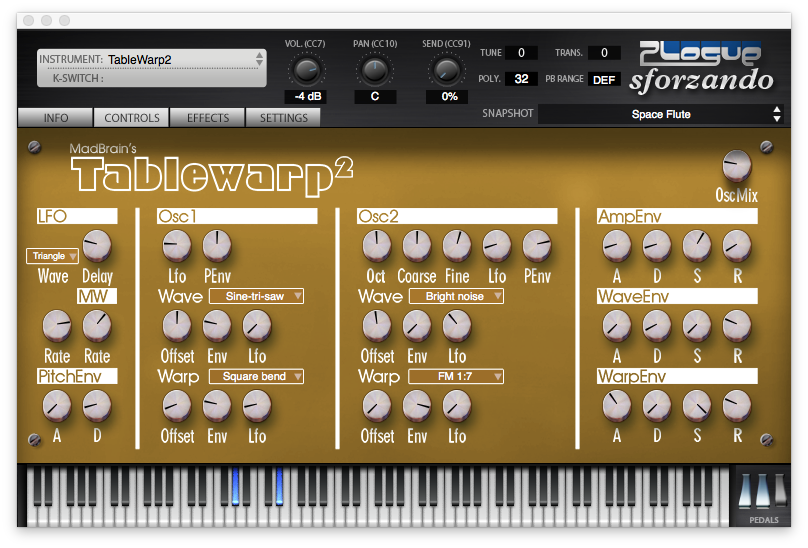Click the WarpEnv Release knob

point(736,405)
